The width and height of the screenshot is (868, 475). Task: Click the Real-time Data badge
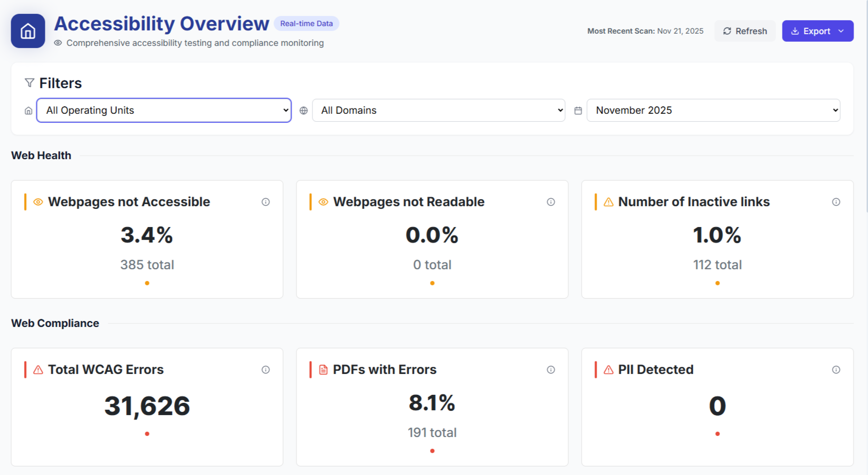click(x=306, y=24)
